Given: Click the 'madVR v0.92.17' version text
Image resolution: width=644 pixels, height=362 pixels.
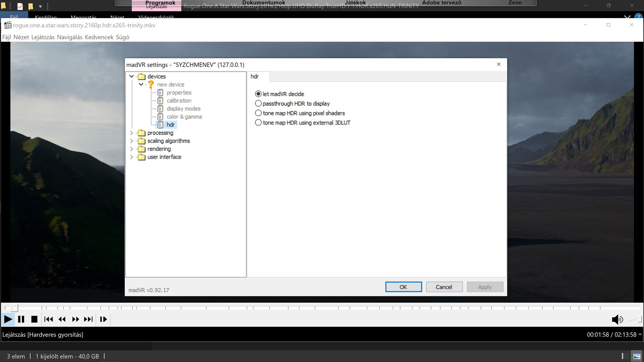Looking at the screenshot, I should point(149,290).
